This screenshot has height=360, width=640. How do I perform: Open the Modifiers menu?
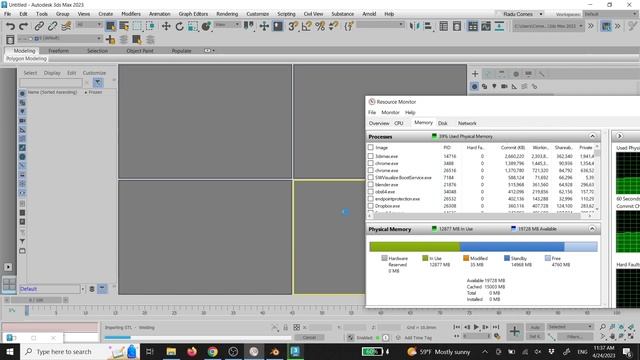click(x=131, y=14)
